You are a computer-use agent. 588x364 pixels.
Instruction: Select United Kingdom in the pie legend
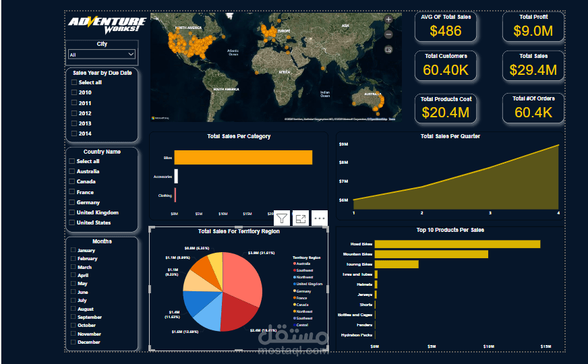point(308,284)
